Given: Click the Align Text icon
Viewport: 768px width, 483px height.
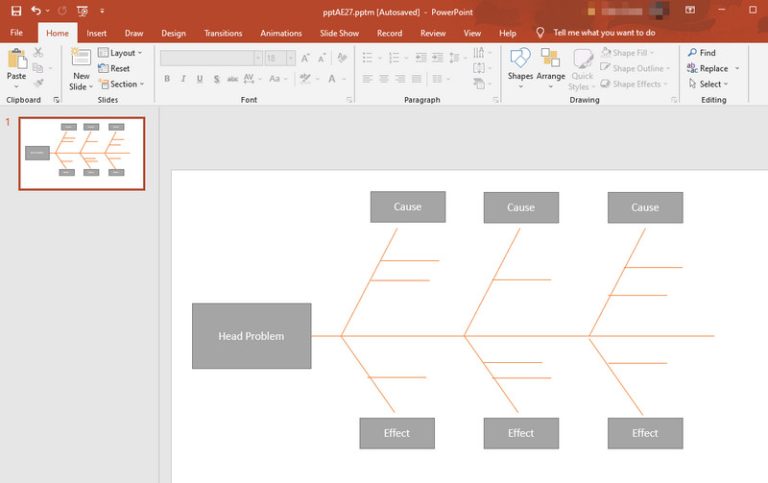Looking at the screenshot, I should click(x=479, y=68).
